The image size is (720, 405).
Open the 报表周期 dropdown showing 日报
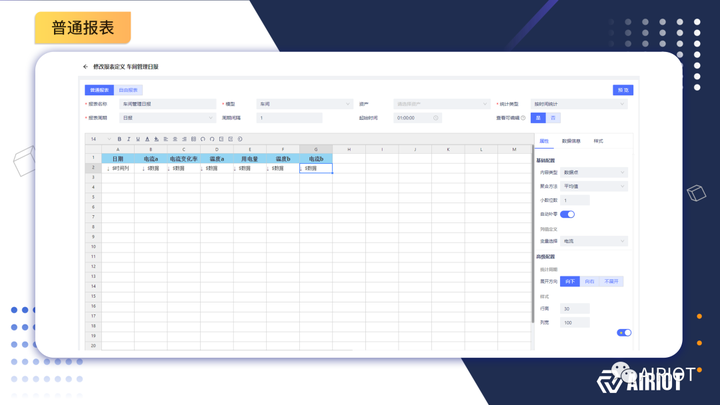(x=168, y=118)
